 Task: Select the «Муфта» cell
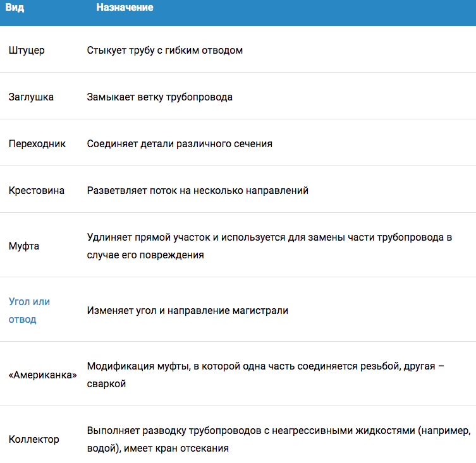[24, 246]
